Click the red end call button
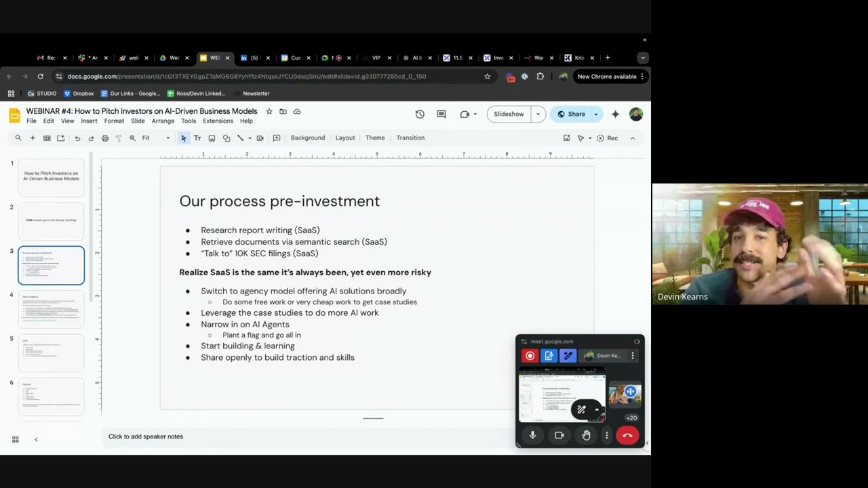This screenshot has height=488, width=868. click(627, 436)
